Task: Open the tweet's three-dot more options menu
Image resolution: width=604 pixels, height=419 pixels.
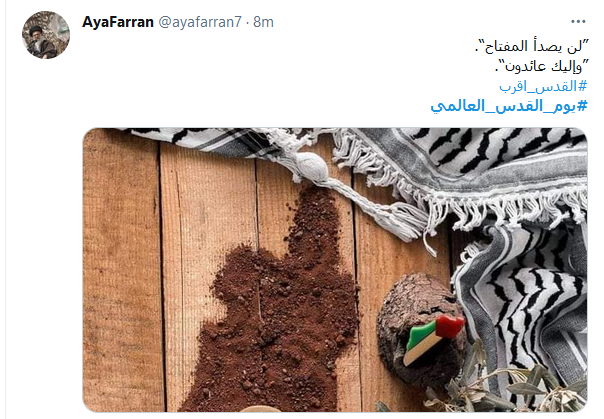Action: 578,22
